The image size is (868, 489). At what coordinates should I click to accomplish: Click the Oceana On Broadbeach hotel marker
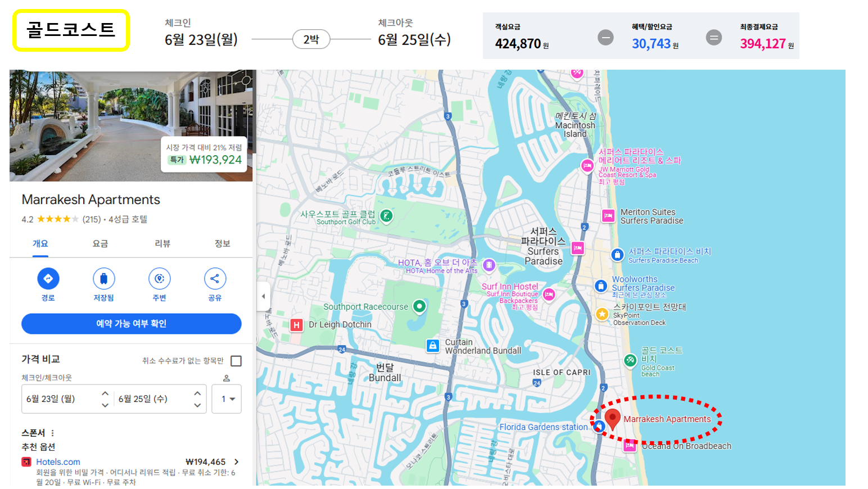coord(630,446)
